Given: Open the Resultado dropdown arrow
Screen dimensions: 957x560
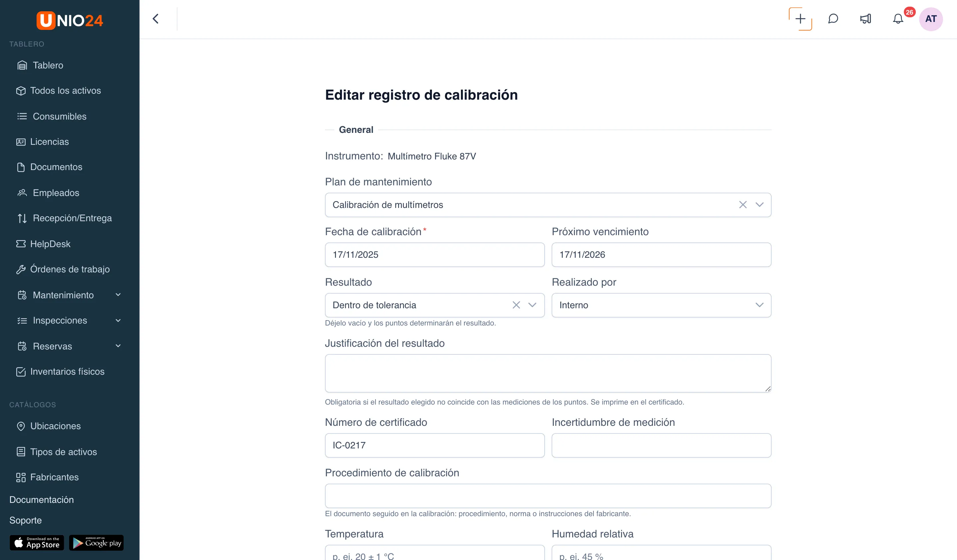Looking at the screenshot, I should [x=532, y=305].
